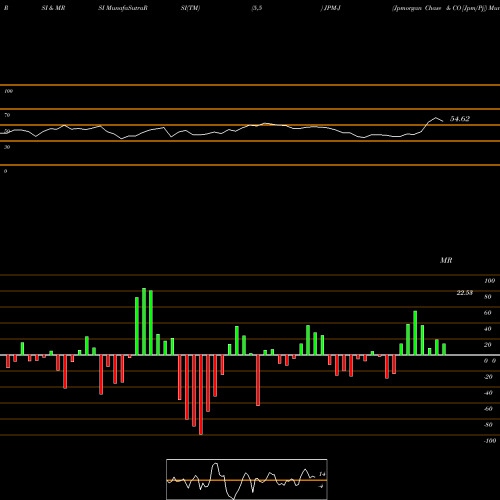
Task: Click the 70 label on the RSI axis
Action: (7, 115)
